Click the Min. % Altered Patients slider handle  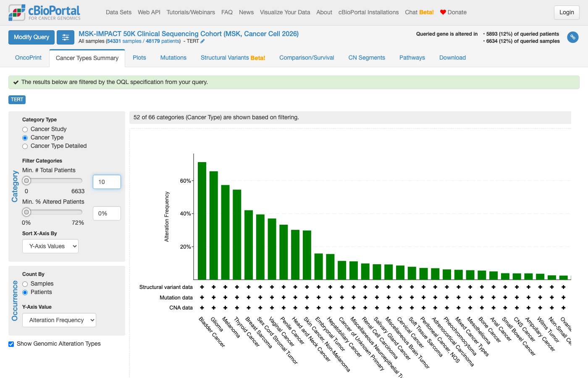(26, 212)
